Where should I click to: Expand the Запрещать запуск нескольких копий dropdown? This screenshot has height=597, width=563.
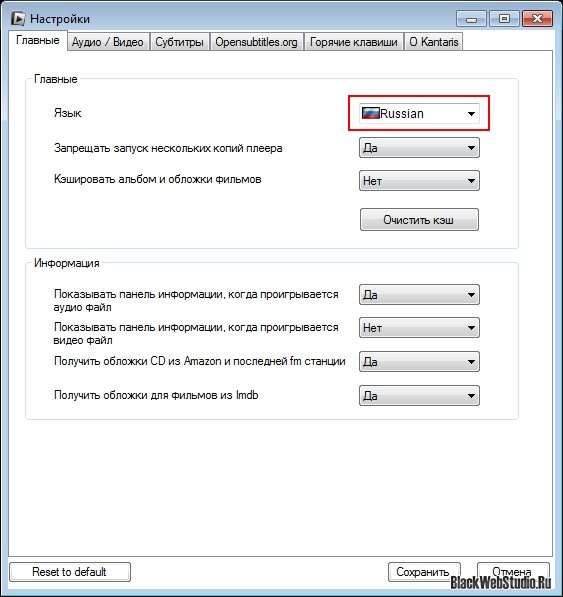click(419, 148)
